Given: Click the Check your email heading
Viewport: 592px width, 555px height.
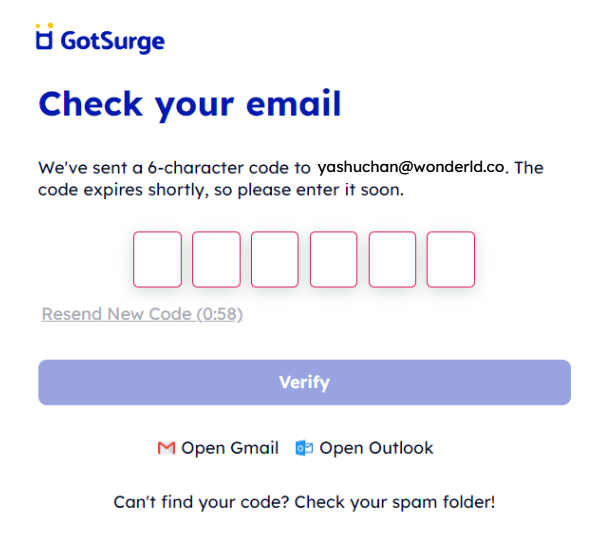Looking at the screenshot, I should [x=190, y=104].
